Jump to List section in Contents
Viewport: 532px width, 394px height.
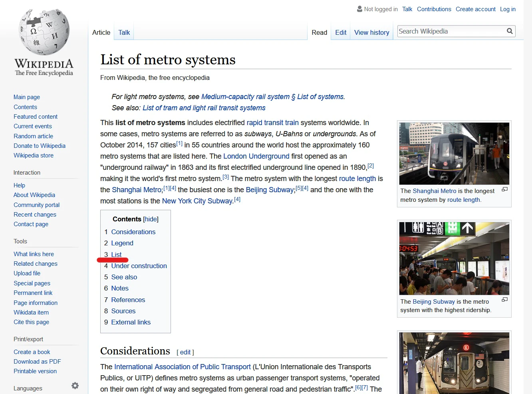pos(116,255)
